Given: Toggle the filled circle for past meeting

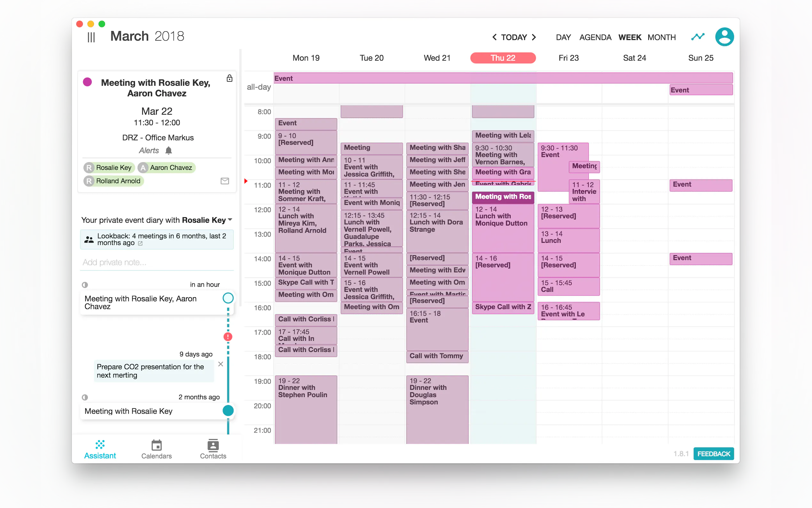Looking at the screenshot, I should (x=228, y=410).
